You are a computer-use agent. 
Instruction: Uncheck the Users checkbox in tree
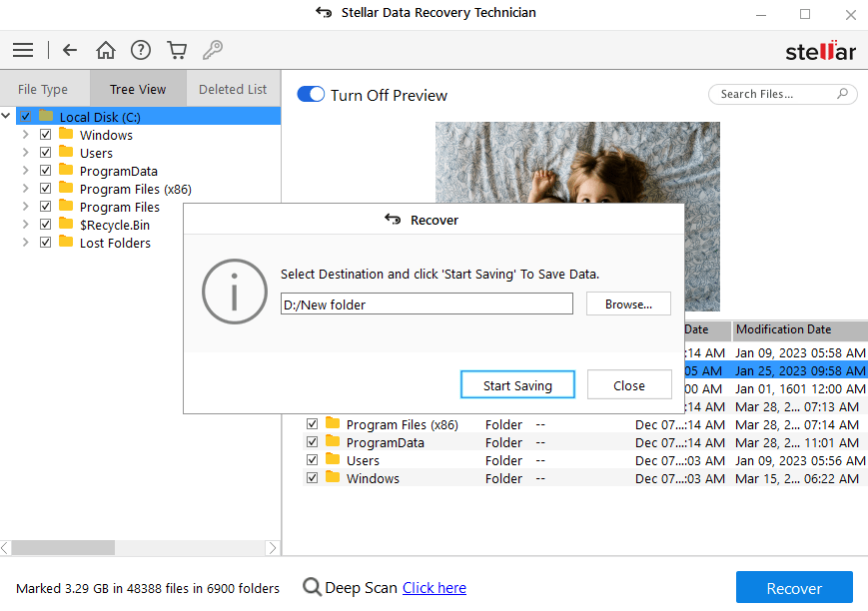(x=45, y=152)
